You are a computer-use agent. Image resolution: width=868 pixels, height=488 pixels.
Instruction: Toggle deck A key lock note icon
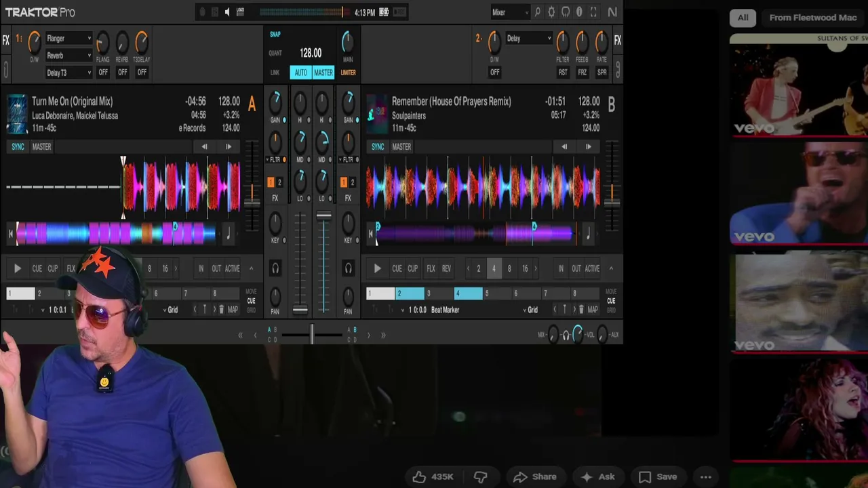[229, 235]
